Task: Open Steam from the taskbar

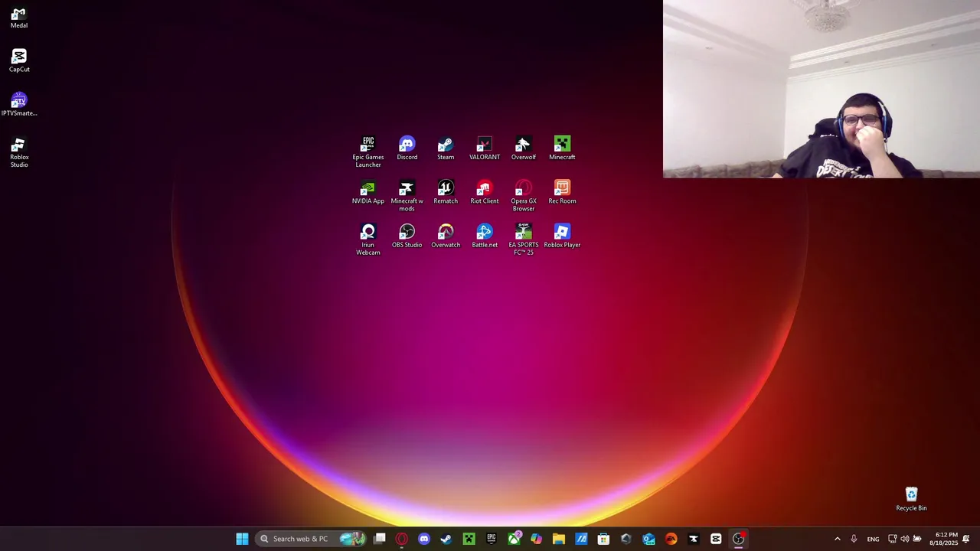Action: click(446, 539)
